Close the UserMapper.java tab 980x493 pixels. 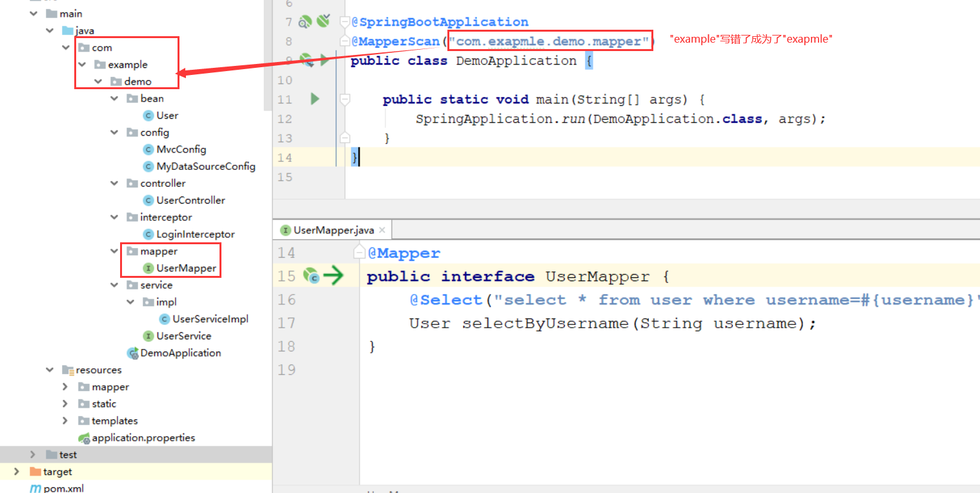click(x=381, y=229)
